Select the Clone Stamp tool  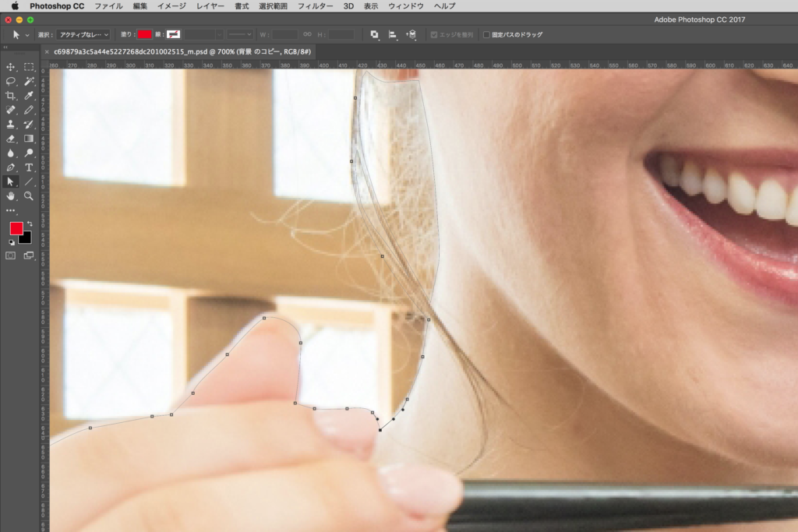pos(11,124)
